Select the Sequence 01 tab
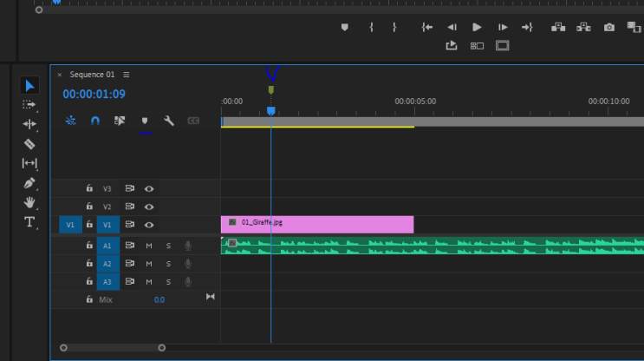Image resolution: width=644 pixels, height=361 pixels. point(92,75)
